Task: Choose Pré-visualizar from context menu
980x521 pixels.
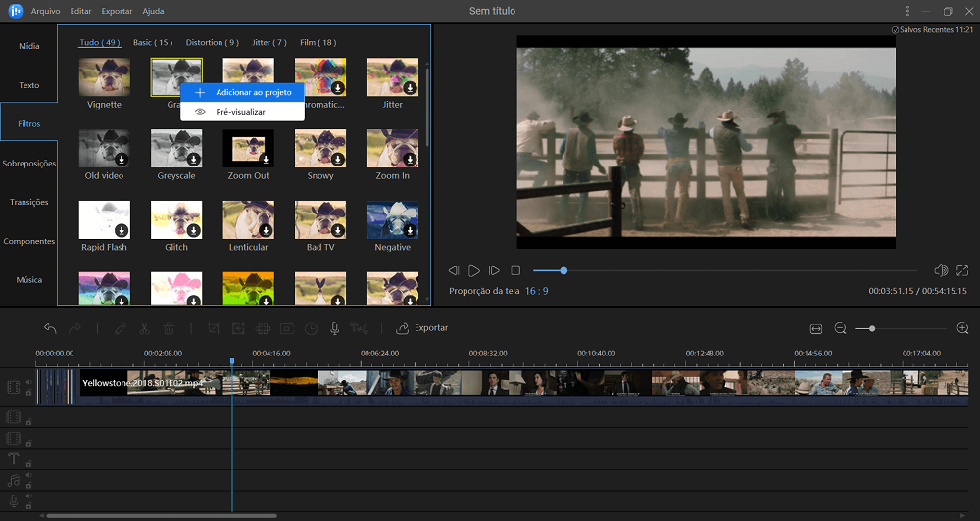Action: (x=242, y=112)
